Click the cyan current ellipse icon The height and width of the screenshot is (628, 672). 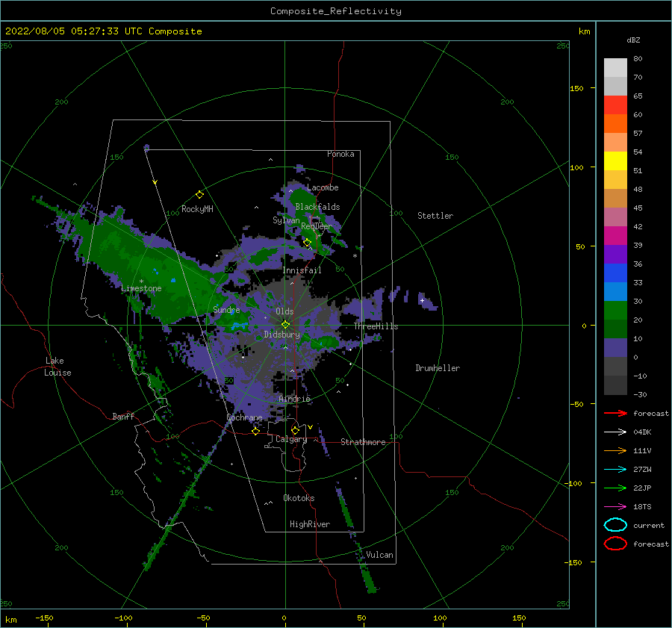615,525
